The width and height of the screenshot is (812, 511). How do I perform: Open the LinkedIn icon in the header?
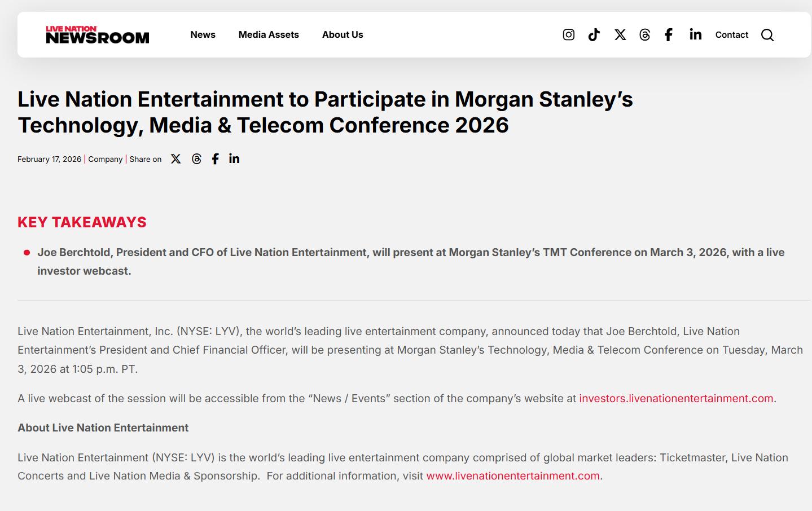[x=695, y=34]
